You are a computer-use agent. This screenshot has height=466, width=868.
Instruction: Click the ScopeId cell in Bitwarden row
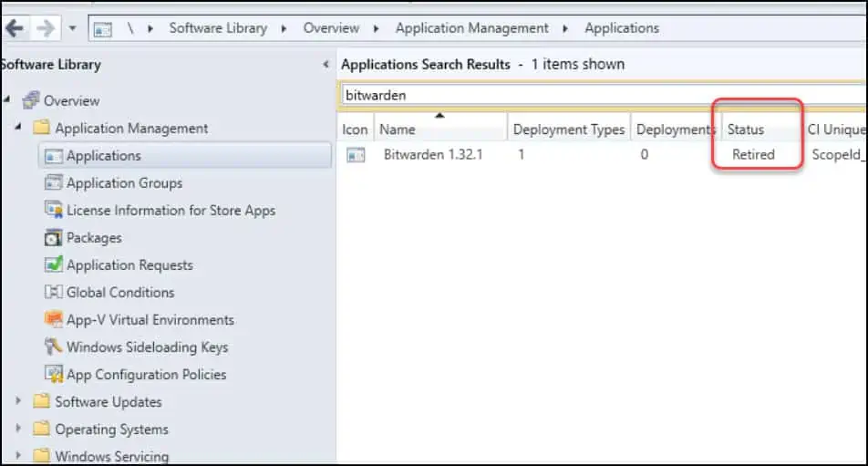click(x=836, y=154)
